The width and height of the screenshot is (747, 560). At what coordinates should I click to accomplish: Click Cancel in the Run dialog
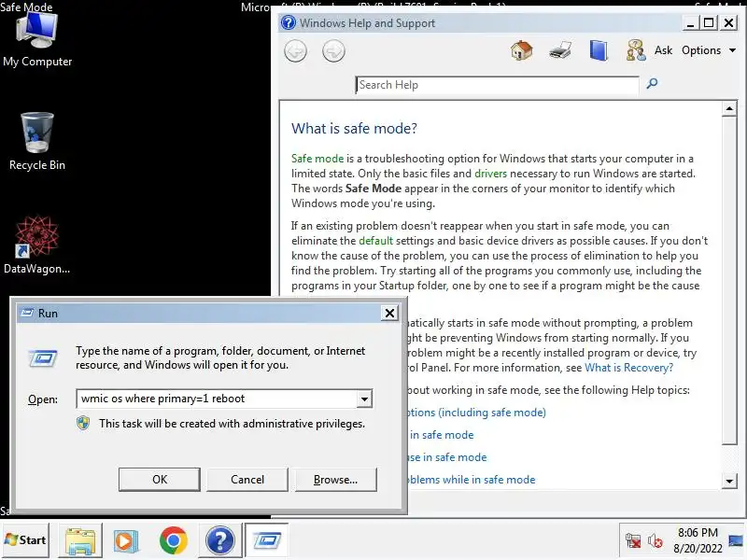click(x=247, y=479)
